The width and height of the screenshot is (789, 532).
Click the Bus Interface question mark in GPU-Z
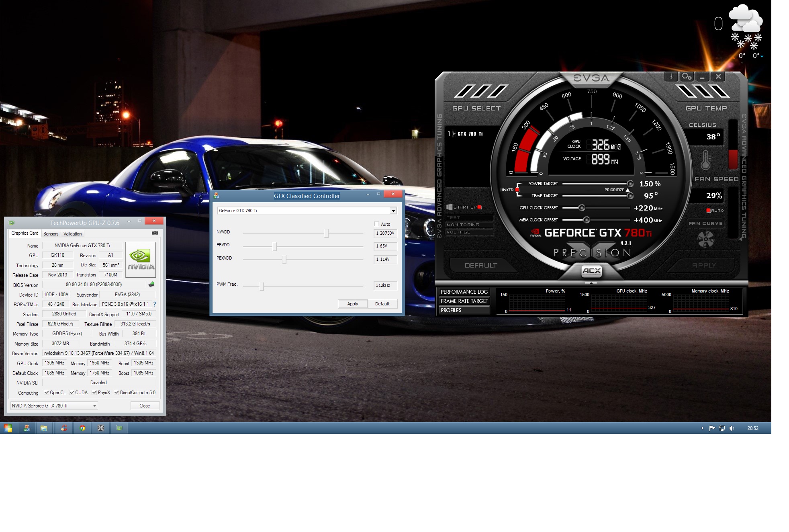pos(155,304)
